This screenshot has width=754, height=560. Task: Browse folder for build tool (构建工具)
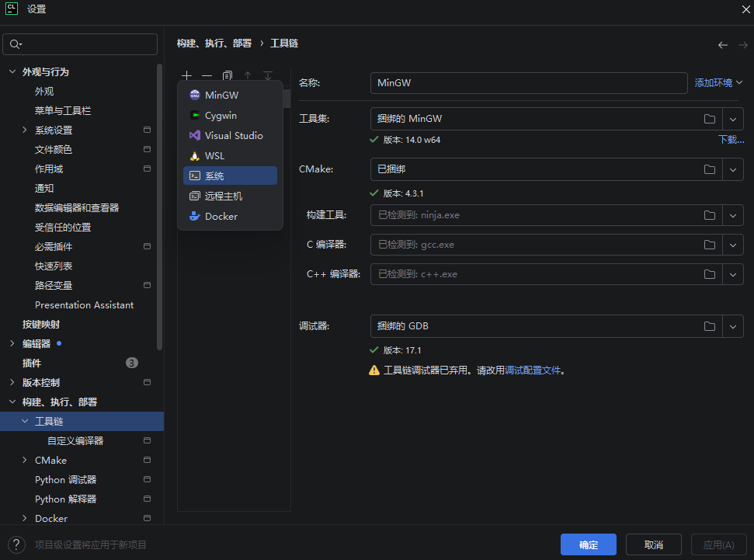pos(710,215)
